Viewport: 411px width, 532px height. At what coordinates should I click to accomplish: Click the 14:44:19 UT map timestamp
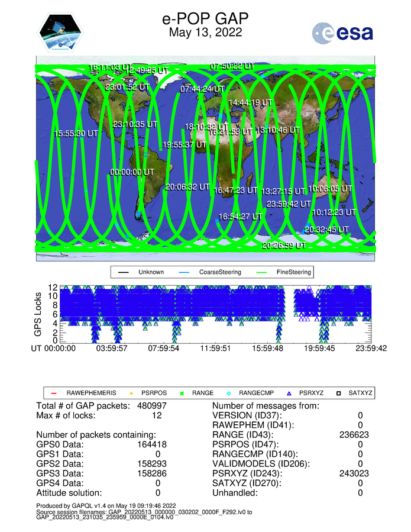point(251,103)
